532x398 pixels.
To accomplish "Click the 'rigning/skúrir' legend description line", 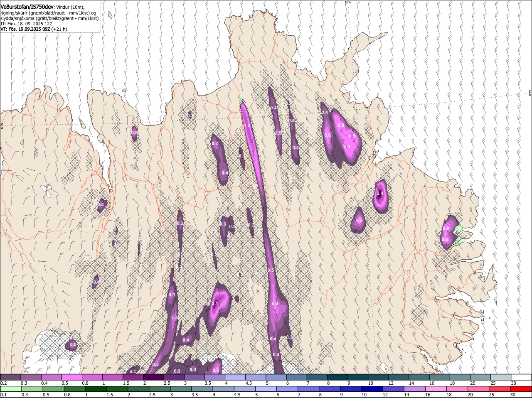I will click(x=48, y=13).
